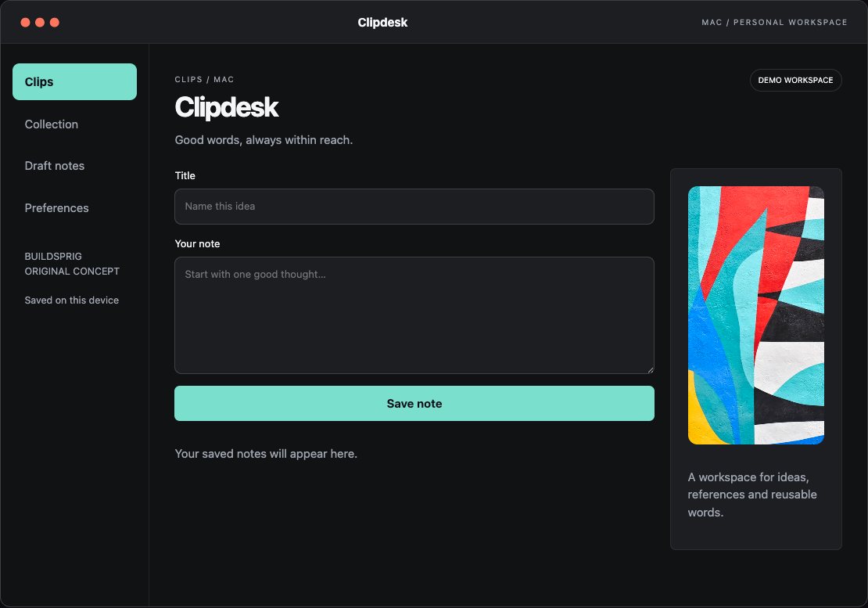Click the Clipdesk title bar text
This screenshot has width=868, height=608.
382,23
